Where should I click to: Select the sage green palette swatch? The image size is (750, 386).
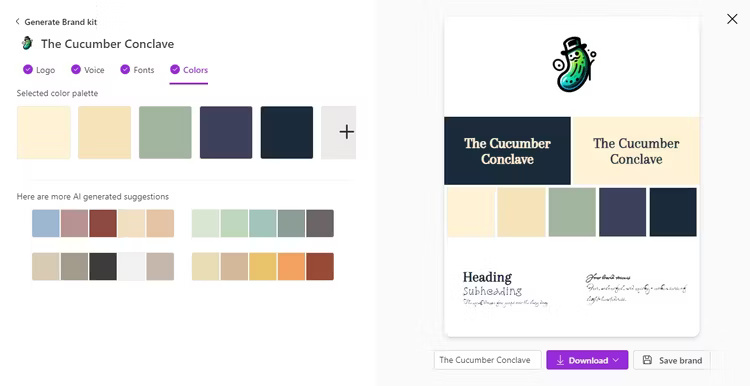(165, 132)
